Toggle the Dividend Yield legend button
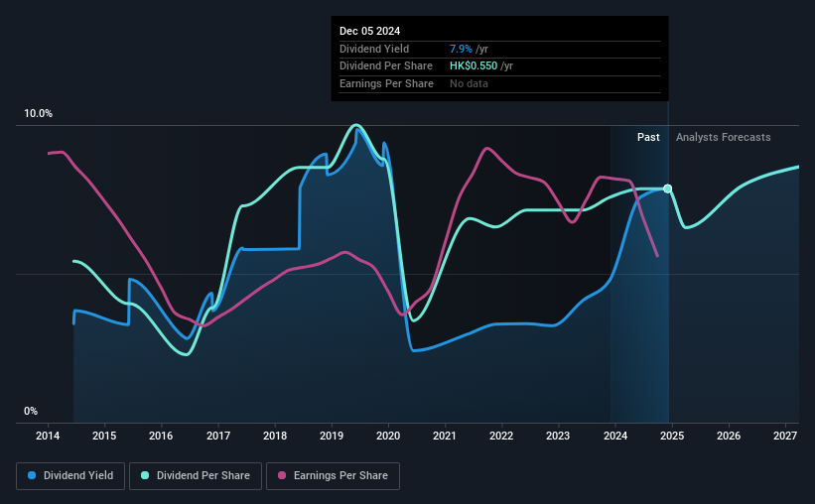 (x=70, y=476)
